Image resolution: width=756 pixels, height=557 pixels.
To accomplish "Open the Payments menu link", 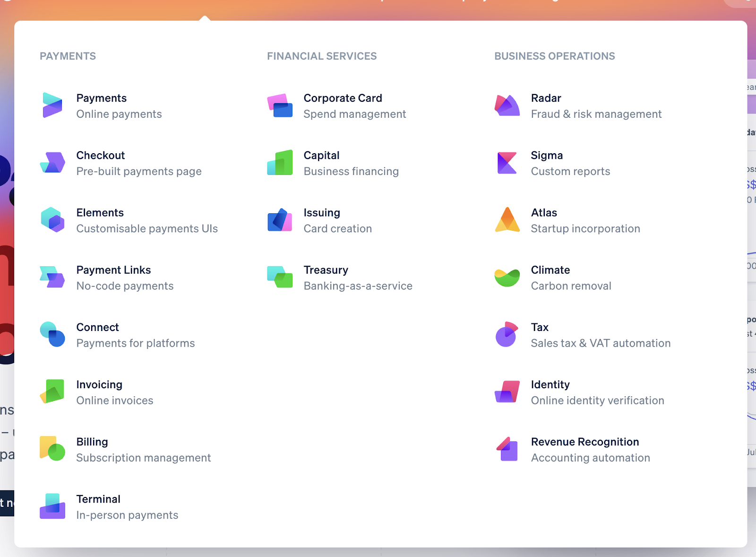I will (102, 98).
